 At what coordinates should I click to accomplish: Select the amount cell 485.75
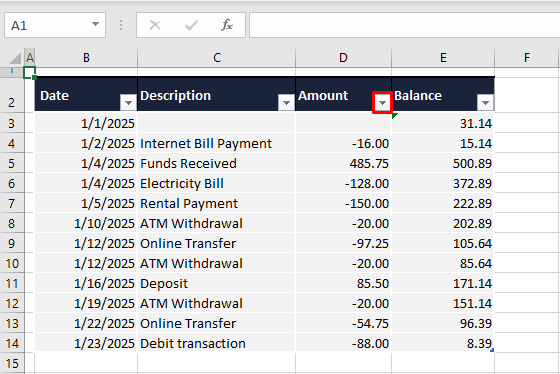point(344,163)
